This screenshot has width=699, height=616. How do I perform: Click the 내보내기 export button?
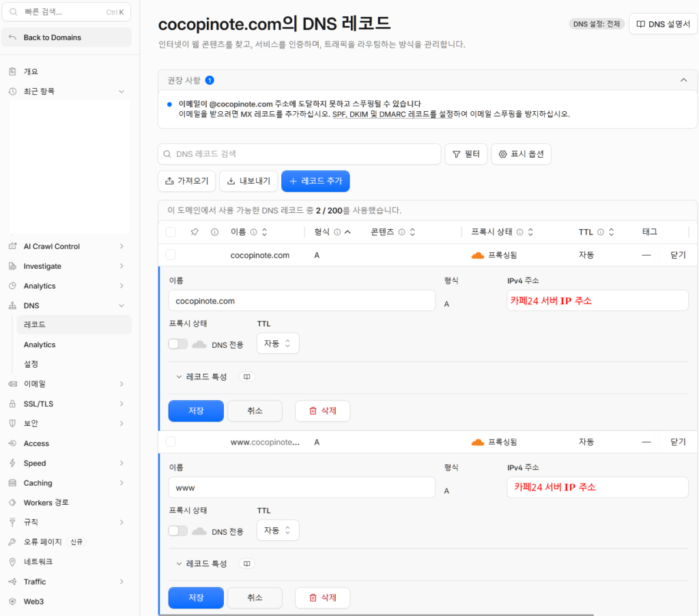[248, 181]
